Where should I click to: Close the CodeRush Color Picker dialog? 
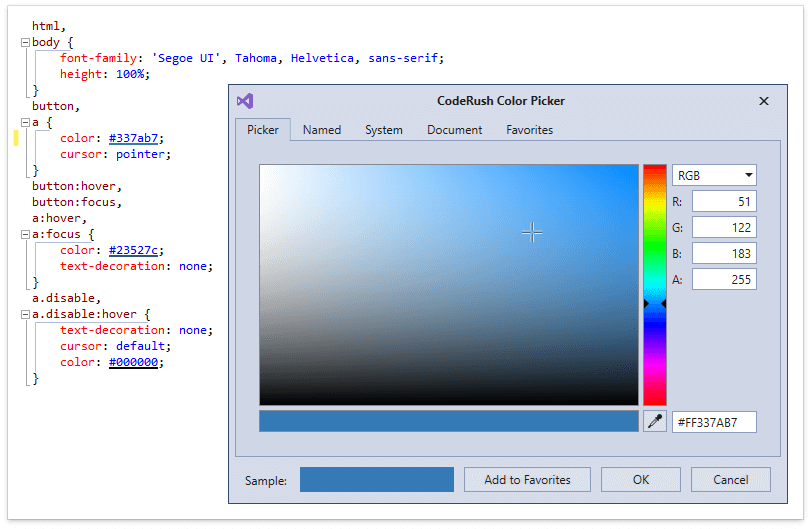pos(764,101)
